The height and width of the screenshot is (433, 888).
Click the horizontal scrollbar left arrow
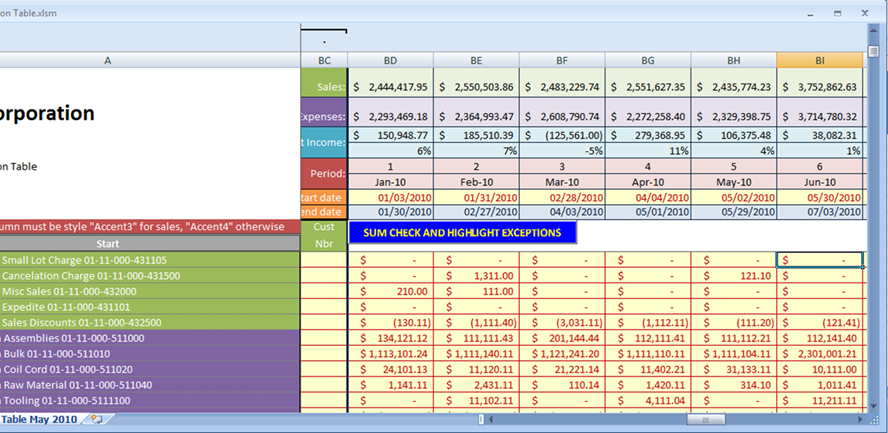491,419
